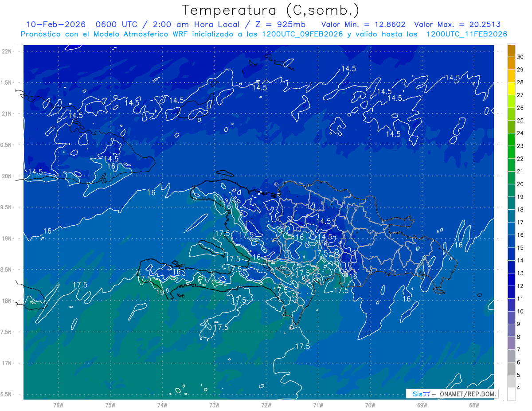Click the '25' value on the color scale
This screenshot has height=411, width=532.
tap(520, 121)
